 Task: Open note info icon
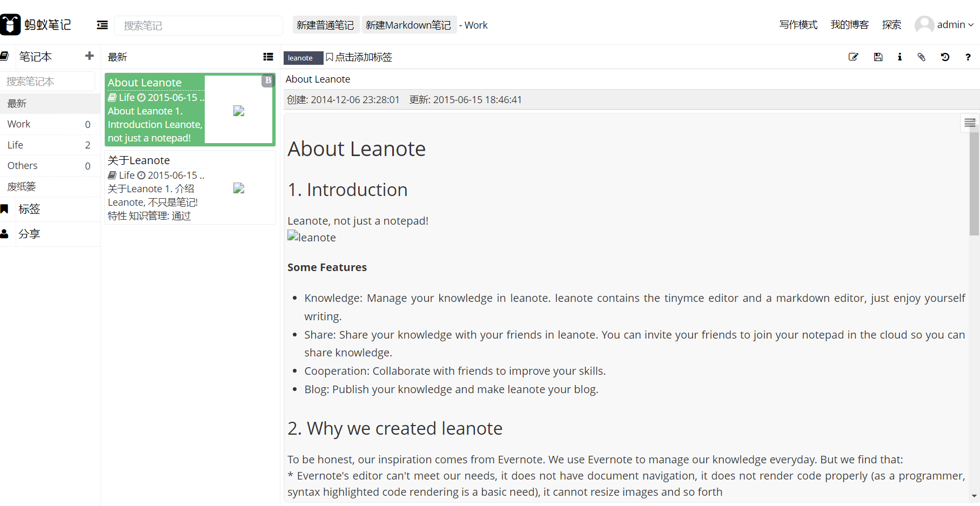click(900, 57)
